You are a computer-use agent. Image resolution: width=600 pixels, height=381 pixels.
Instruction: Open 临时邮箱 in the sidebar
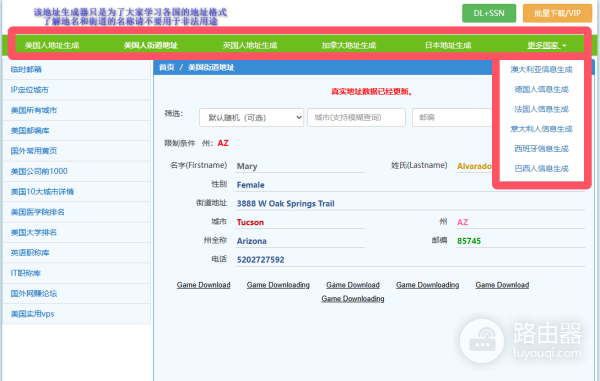click(77, 69)
